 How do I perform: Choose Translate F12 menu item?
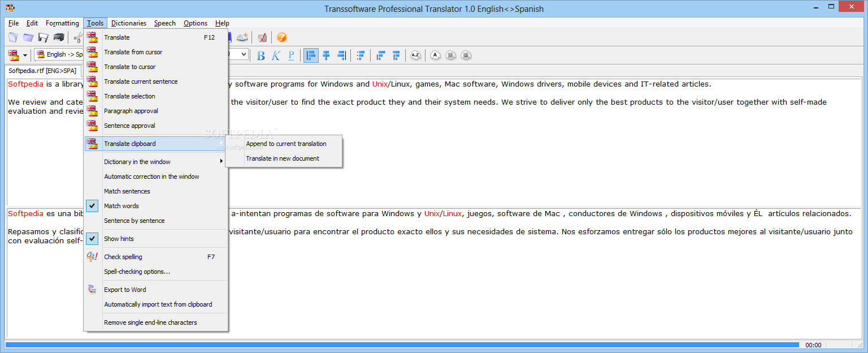(155, 37)
